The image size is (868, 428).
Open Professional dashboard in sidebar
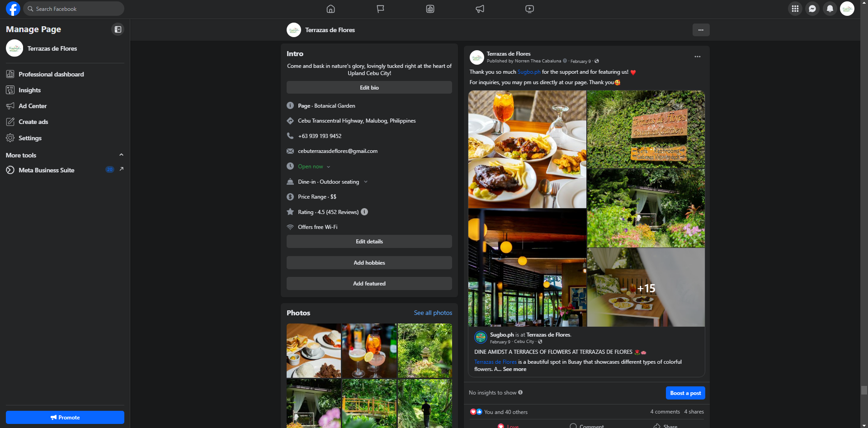pyautogui.click(x=65, y=74)
